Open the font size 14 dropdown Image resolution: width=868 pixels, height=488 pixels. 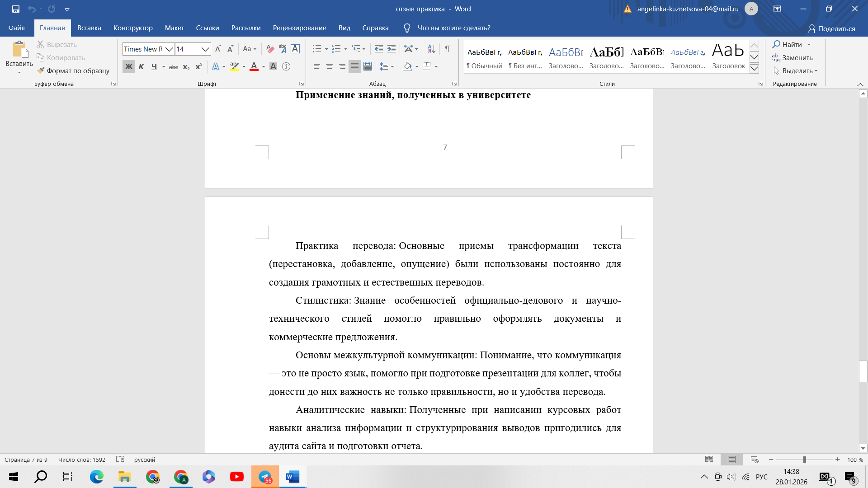pyautogui.click(x=205, y=49)
